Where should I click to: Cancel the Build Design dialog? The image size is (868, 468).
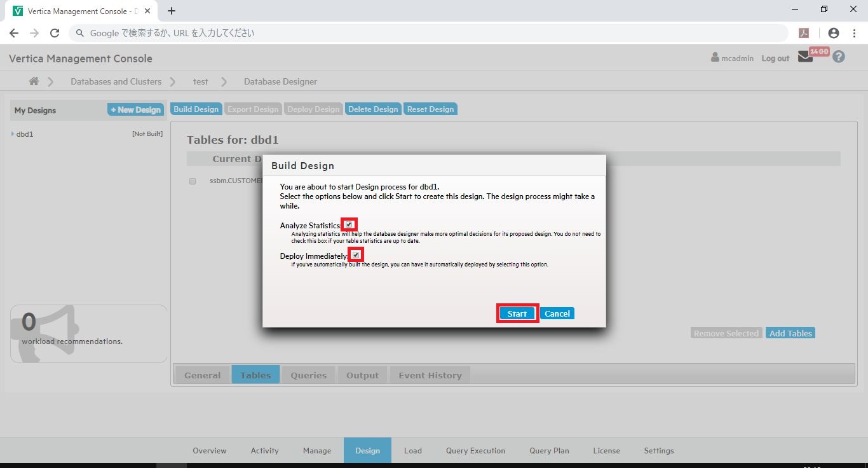(x=557, y=313)
